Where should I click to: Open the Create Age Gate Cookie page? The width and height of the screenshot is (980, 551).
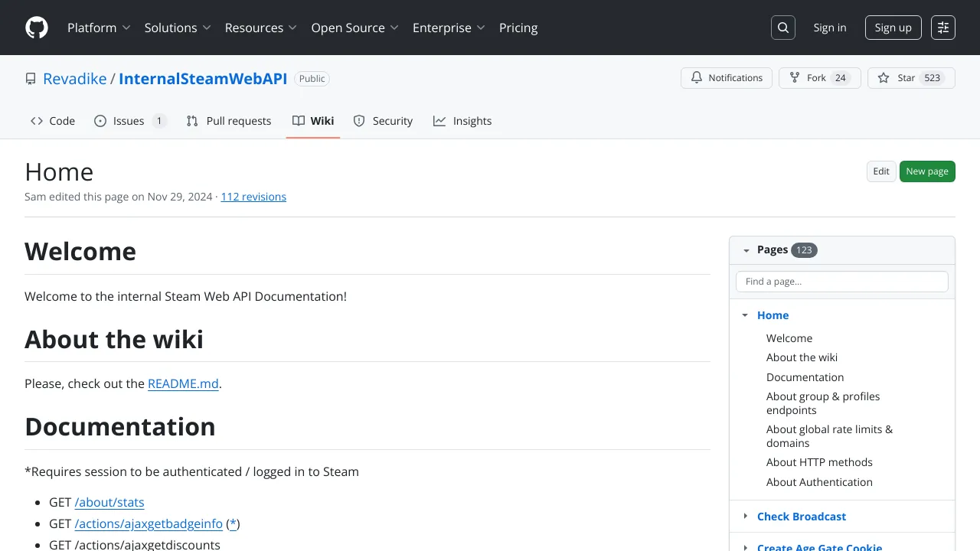(x=819, y=547)
